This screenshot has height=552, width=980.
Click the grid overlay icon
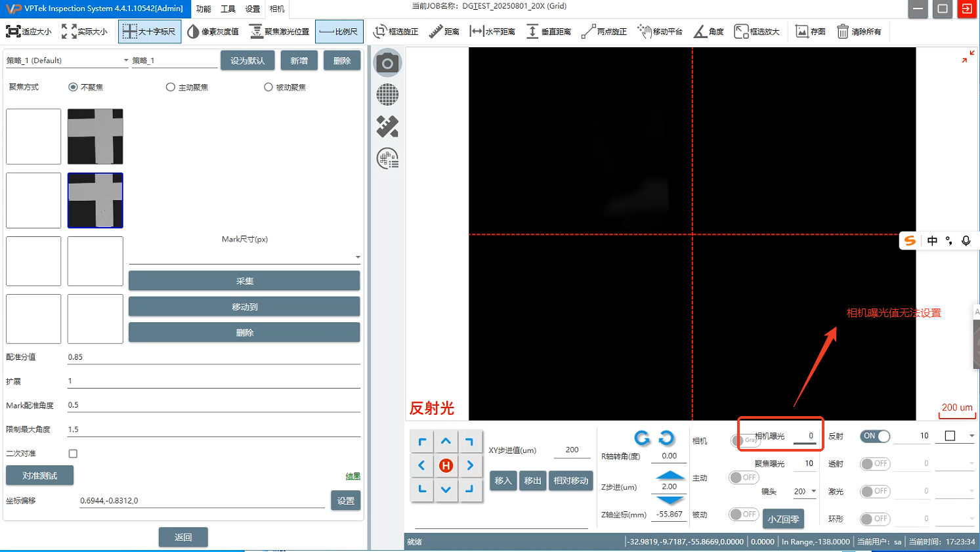[387, 95]
